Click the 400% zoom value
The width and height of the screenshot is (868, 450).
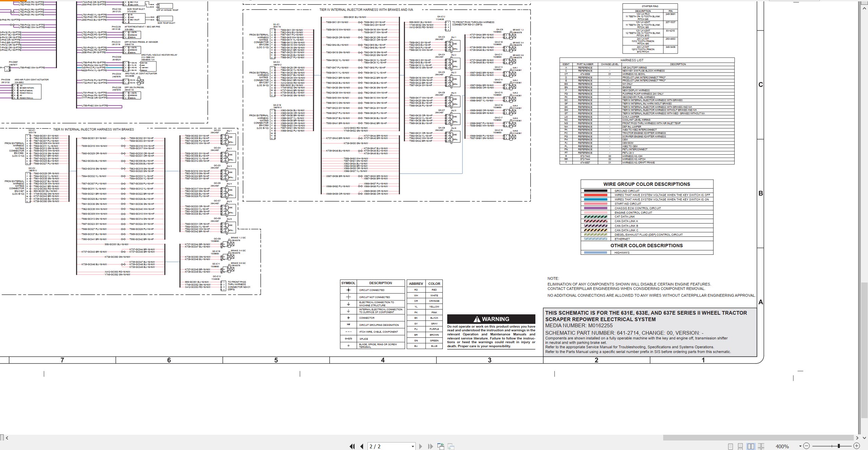click(782, 446)
